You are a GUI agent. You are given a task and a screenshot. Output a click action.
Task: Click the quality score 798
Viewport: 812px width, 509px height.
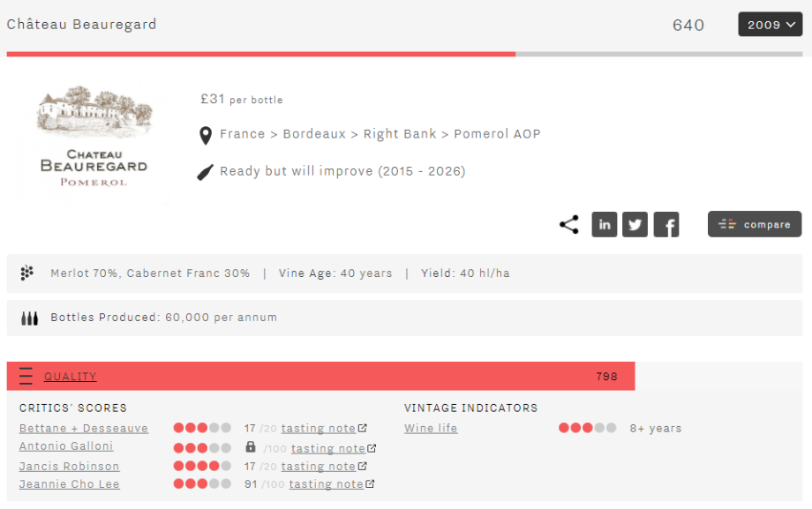(607, 377)
